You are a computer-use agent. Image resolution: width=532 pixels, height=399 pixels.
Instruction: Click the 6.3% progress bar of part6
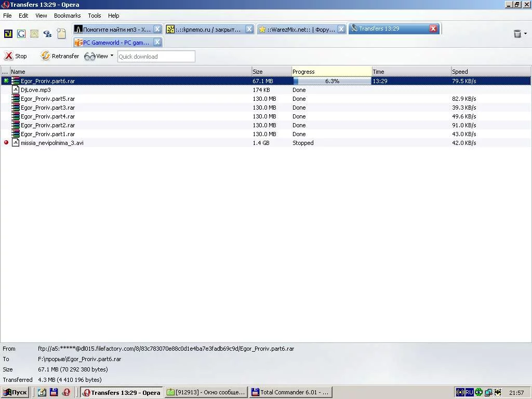(x=332, y=81)
